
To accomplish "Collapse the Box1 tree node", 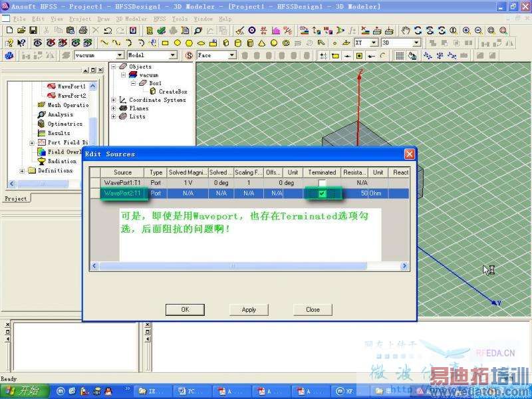I will click(133, 83).
